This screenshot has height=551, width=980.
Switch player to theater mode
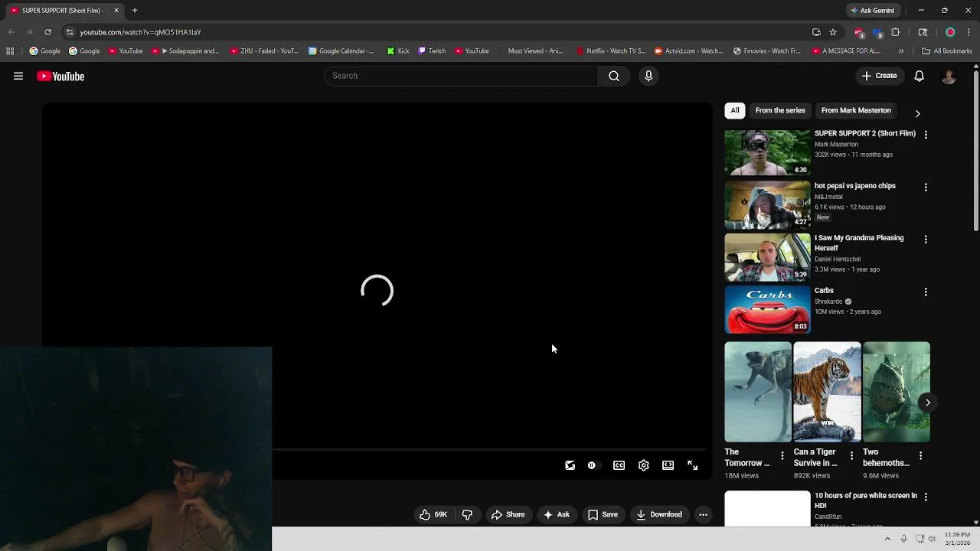[x=668, y=465]
